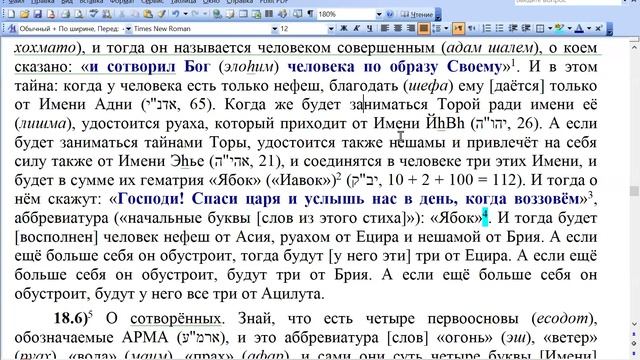This screenshot has width=640, height=360.
Task: Toggle bold (Ж) formatting
Action: tap(344, 28)
